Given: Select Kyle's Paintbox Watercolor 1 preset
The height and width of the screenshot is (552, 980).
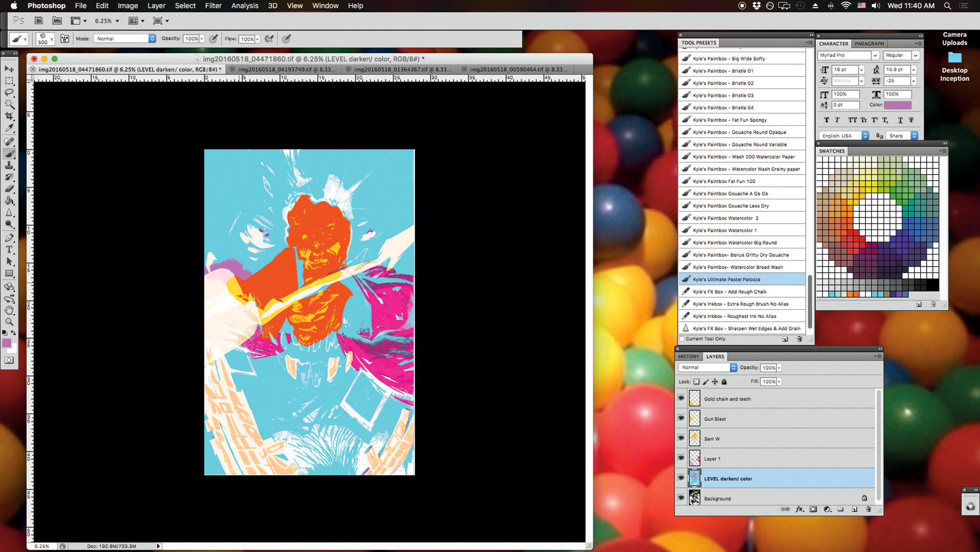Looking at the screenshot, I should pyautogui.click(x=742, y=230).
